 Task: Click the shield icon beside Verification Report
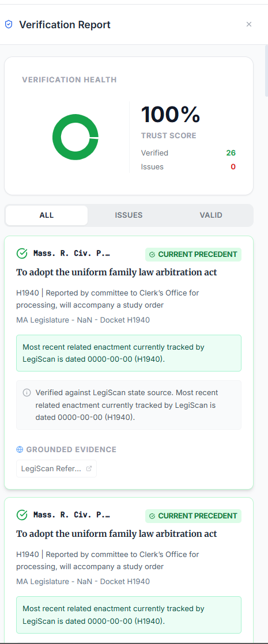click(x=9, y=25)
